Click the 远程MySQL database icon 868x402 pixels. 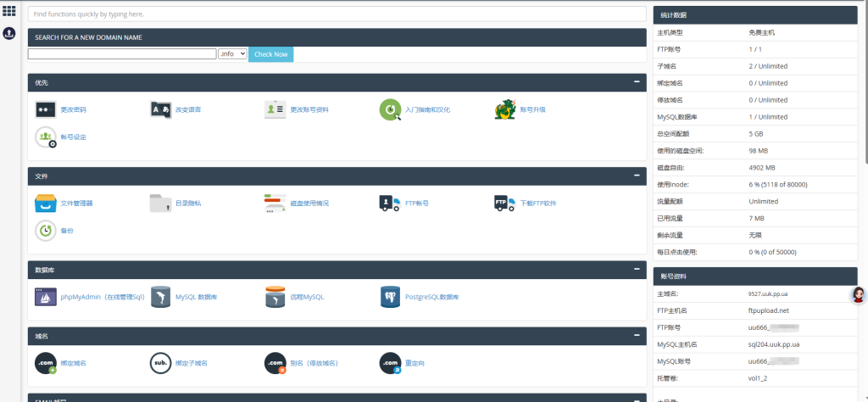[x=275, y=297]
